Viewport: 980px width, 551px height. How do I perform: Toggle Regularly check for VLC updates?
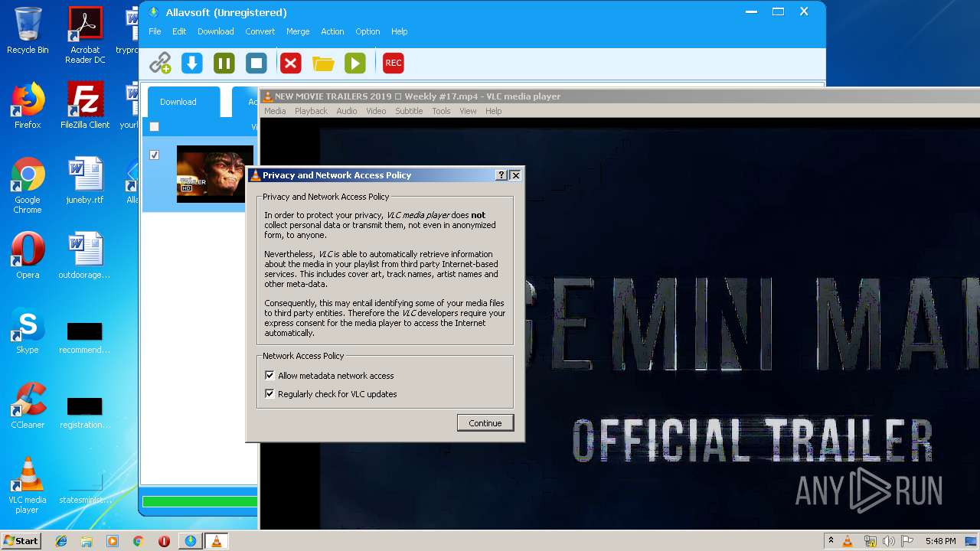269,394
